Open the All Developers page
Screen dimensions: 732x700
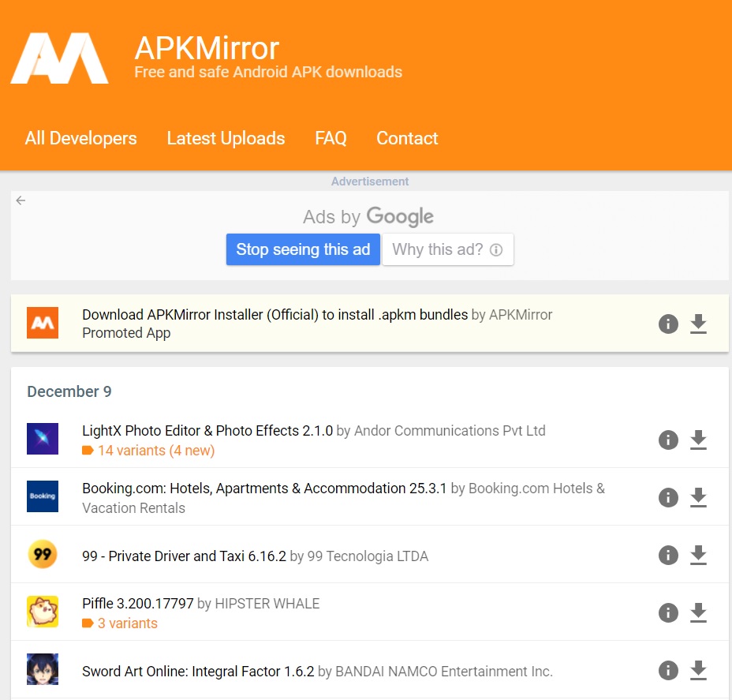(x=80, y=138)
